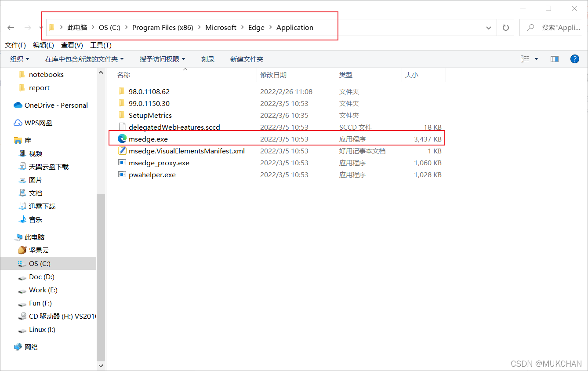Click the WPS网盘 cloud icon
This screenshot has width=588, height=371.
point(18,123)
